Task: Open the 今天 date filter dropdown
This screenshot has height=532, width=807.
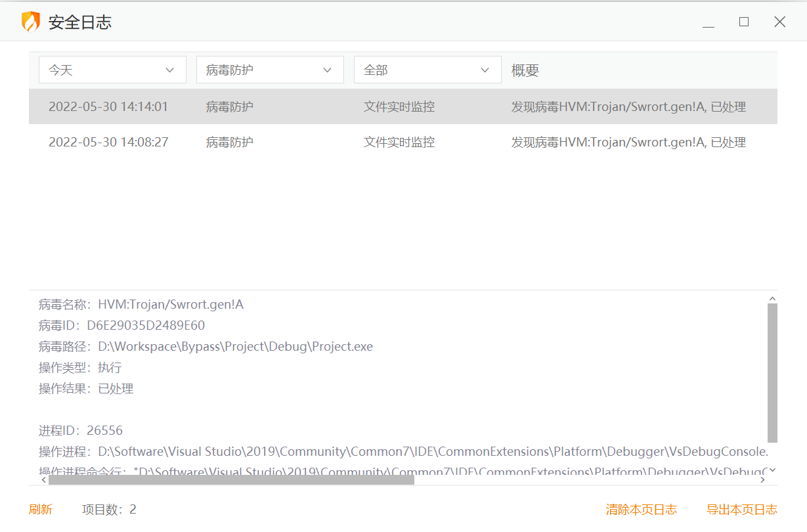Action: (x=112, y=70)
